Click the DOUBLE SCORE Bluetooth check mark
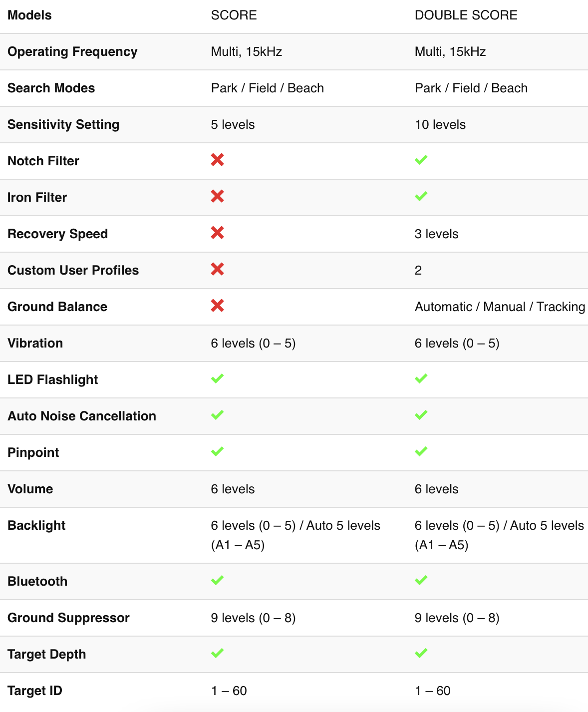The image size is (588, 712). point(421,580)
